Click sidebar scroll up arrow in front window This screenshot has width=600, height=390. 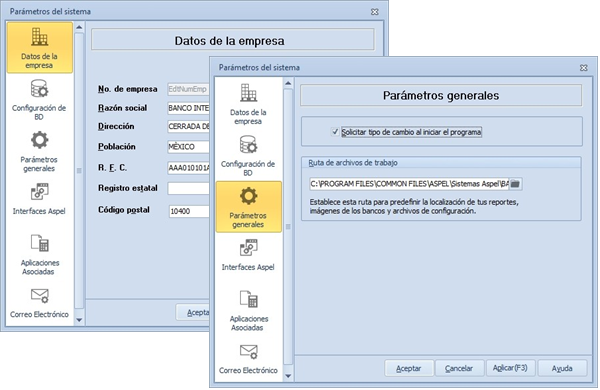(288, 83)
